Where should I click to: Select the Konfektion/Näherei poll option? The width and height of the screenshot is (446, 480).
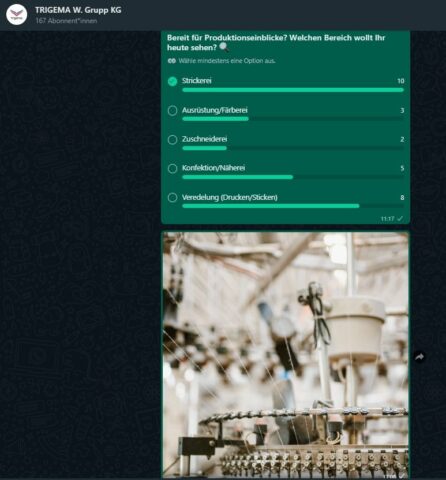pos(172,169)
